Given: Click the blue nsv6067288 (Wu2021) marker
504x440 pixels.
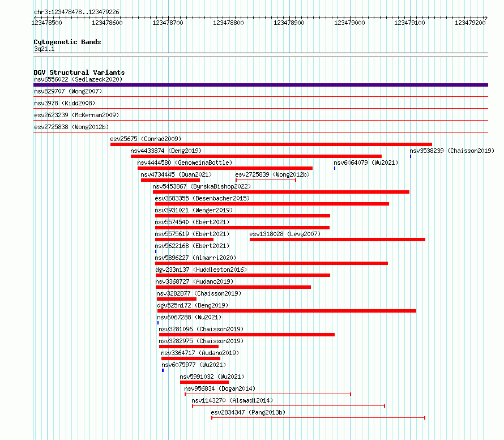Looking at the screenshot, I should [x=158, y=323].
